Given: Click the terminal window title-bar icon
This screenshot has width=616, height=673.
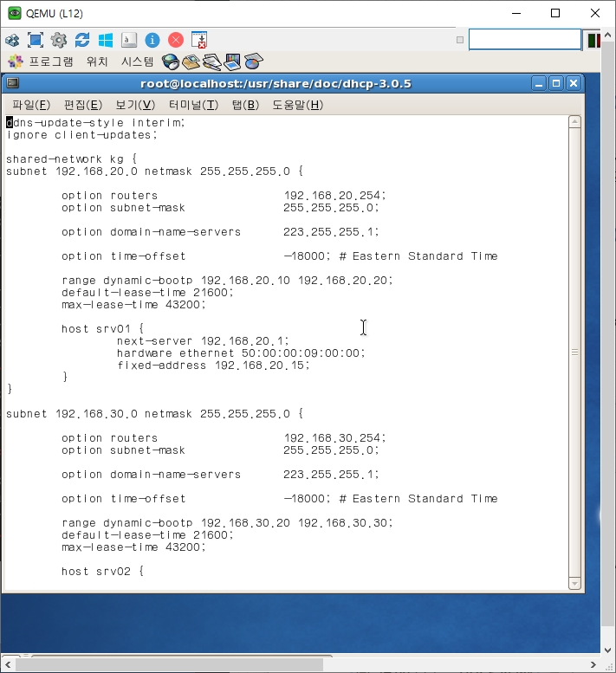Looking at the screenshot, I should (x=13, y=83).
